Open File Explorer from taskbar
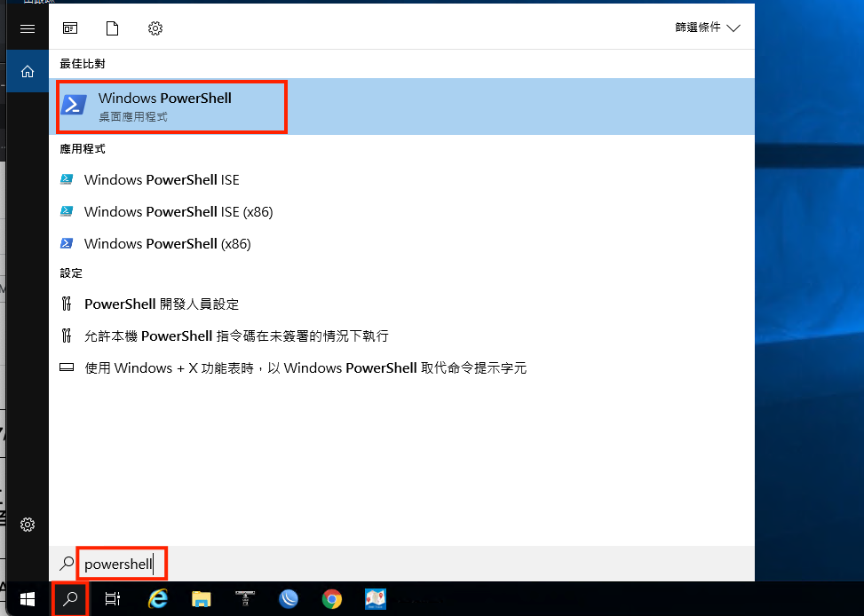 tap(202, 599)
